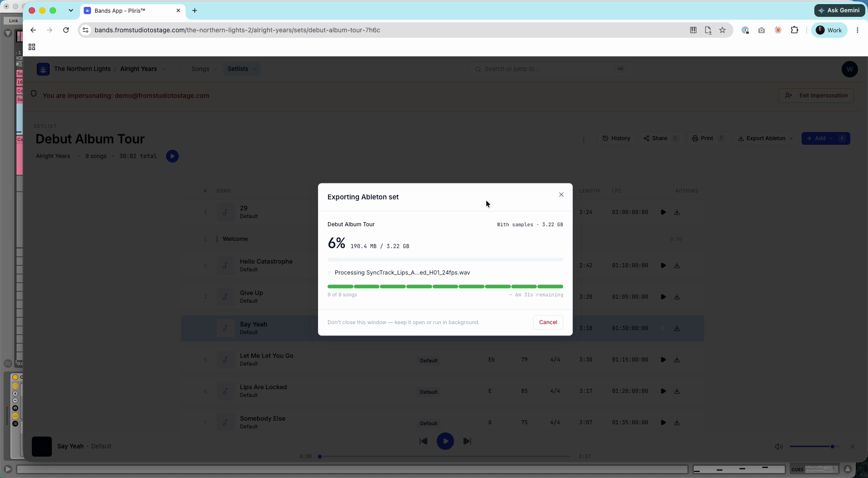This screenshot has width=868, height=478.
Task: Click the Say Yeah player thumbnail
Action: click(42, 447)
